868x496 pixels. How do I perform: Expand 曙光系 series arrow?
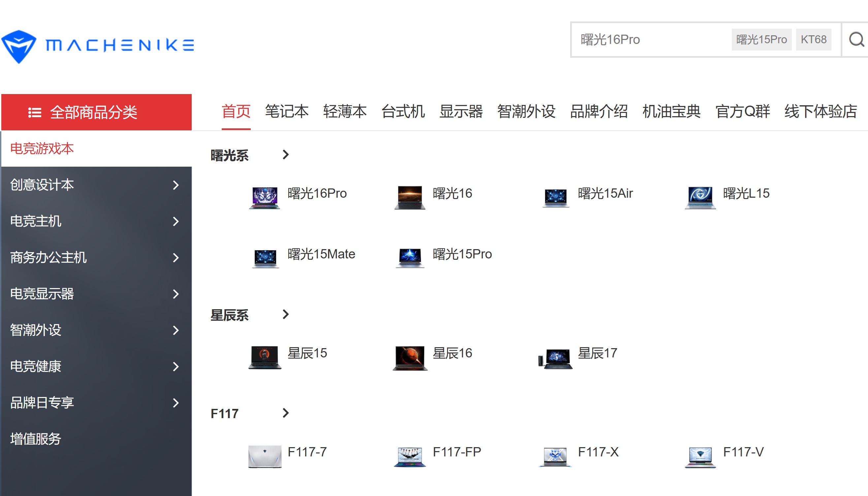click(286, 155)
